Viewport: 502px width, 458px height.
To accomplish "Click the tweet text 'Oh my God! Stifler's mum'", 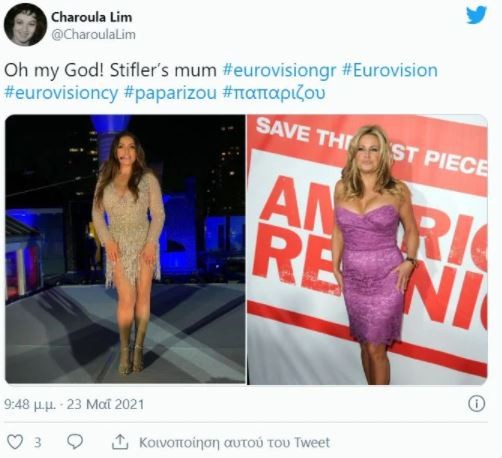I will pos(110,71).
